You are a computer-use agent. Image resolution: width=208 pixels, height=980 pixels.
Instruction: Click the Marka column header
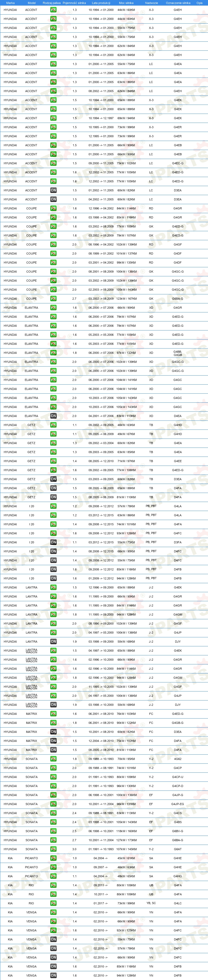pyautogui.click(x=10, y=3)
